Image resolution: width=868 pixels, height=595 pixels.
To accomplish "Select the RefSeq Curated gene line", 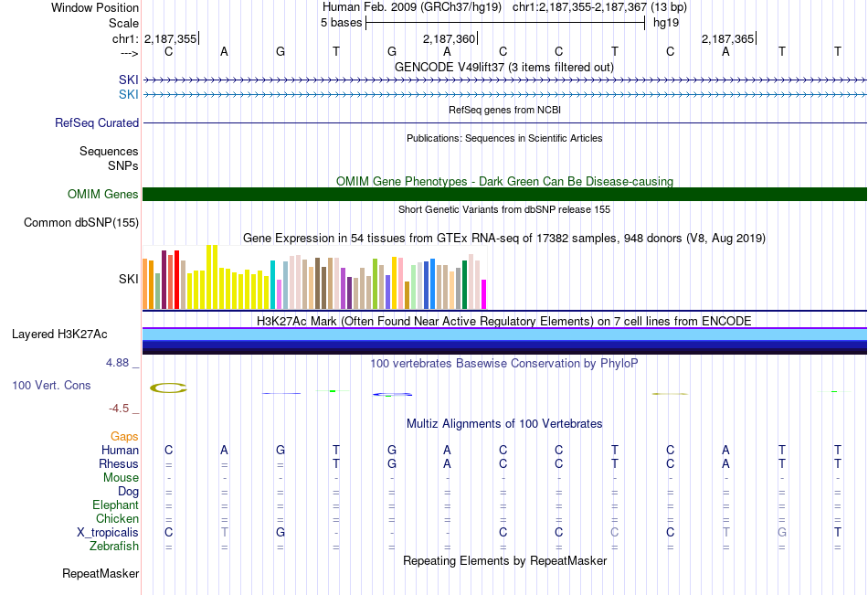I will tap(504, 122).
